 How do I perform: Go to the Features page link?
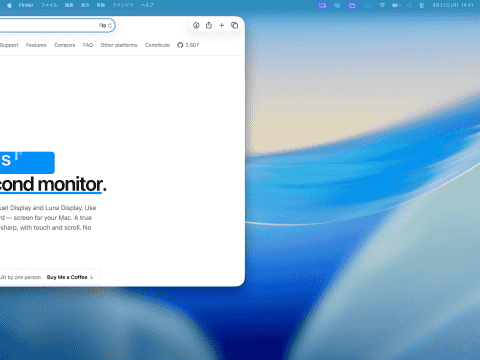point(36,45)
